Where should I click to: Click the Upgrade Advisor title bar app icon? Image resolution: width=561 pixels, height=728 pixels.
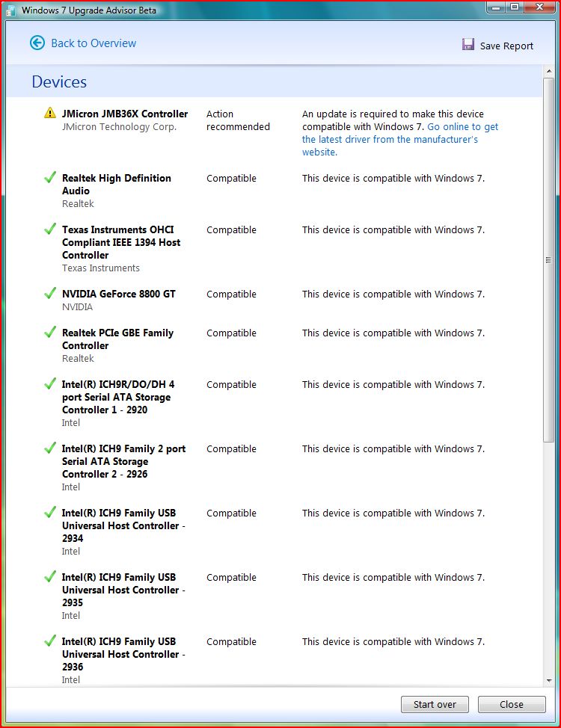[x=10, y=10]
